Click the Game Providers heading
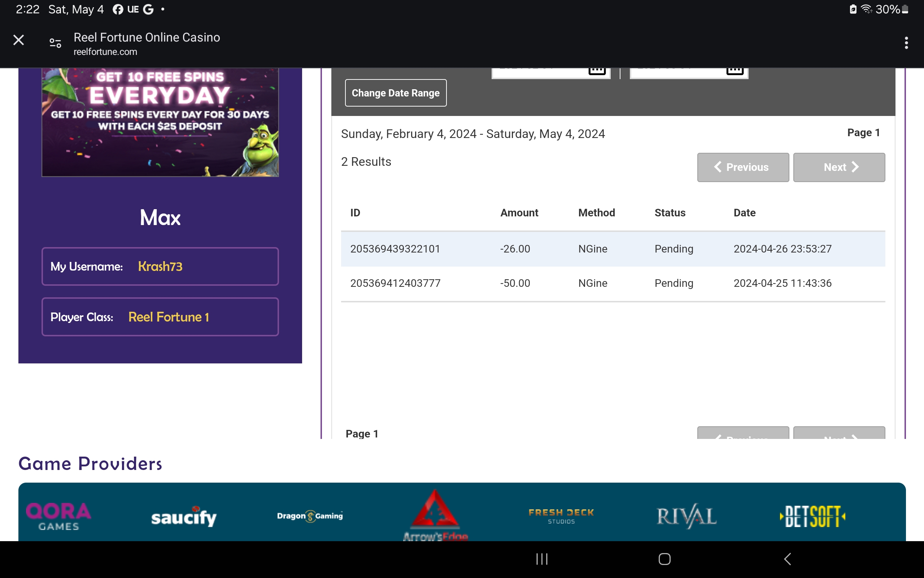The image size is (924, 578). click(90, 464)
